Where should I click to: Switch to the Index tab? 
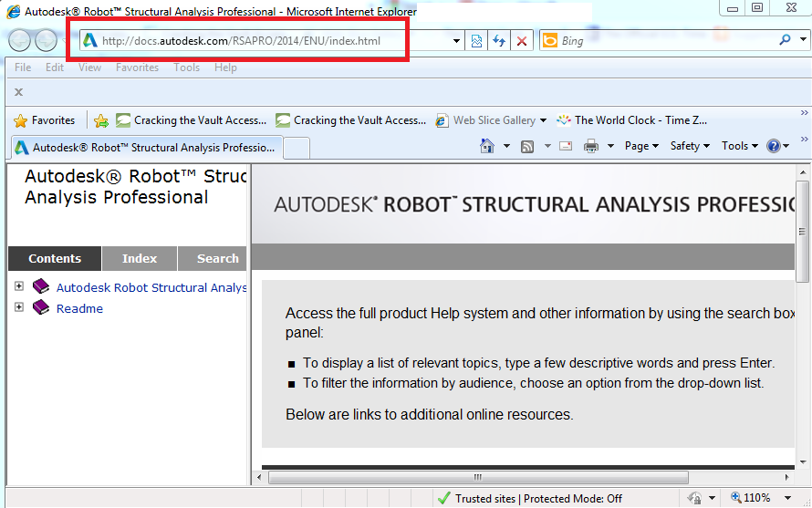[140, 258]
